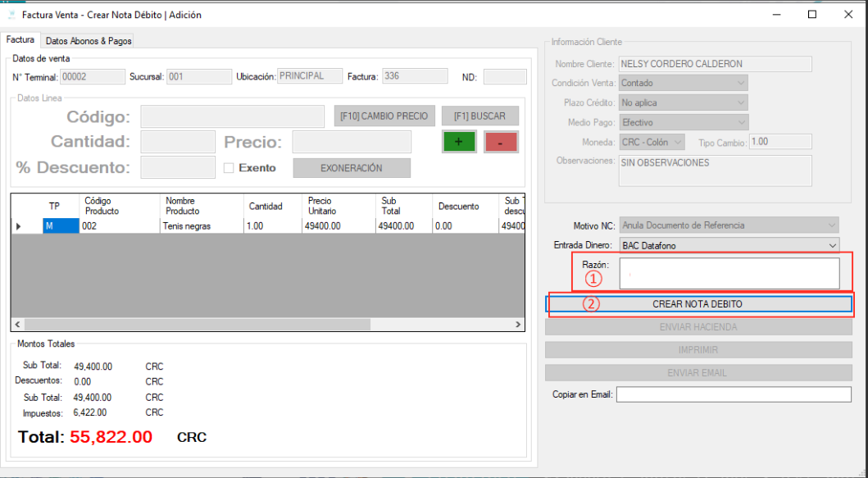Open the Condición Venta dropdown

tap(683, 83)
